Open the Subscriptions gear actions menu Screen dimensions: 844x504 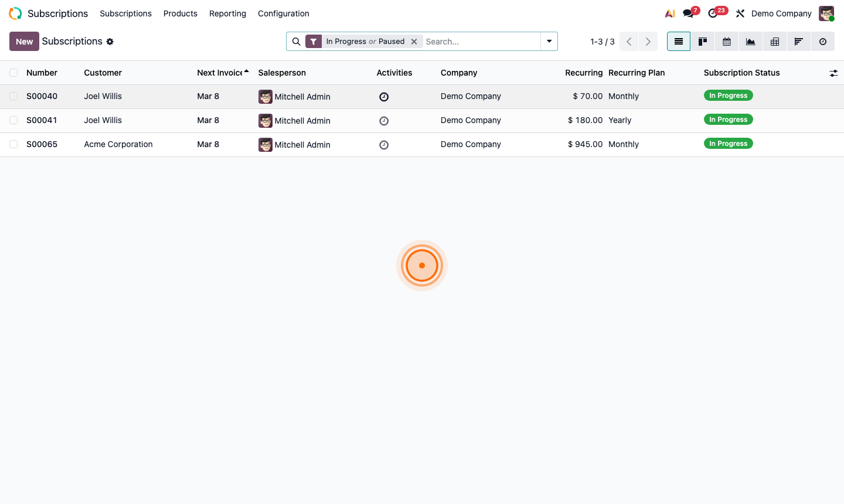pos(110,42)
